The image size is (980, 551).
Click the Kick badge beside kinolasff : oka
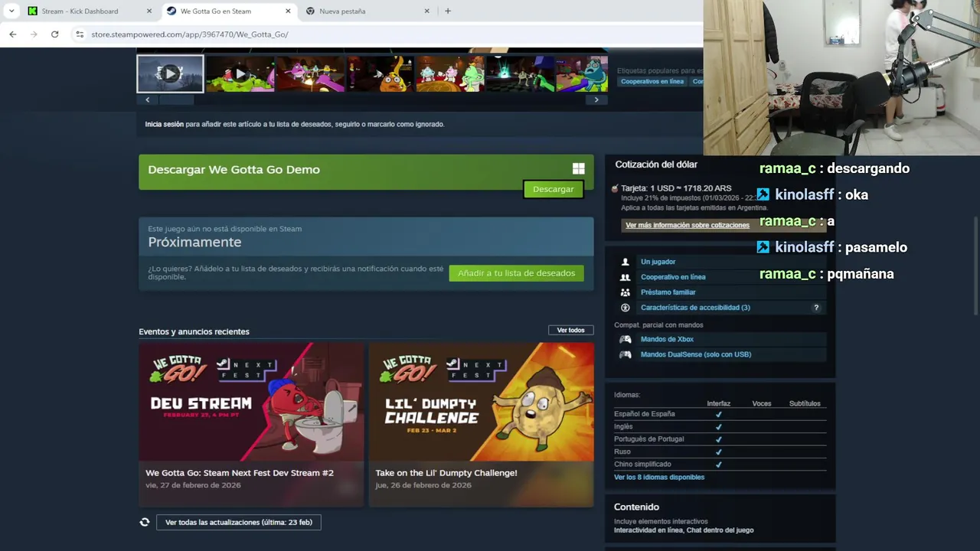763,194
